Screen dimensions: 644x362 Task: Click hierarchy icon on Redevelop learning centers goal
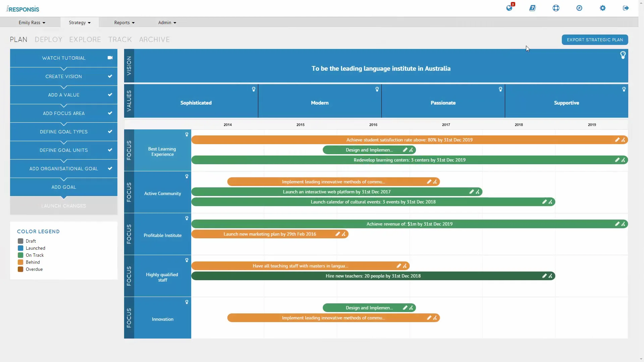[x=623, y=160]
